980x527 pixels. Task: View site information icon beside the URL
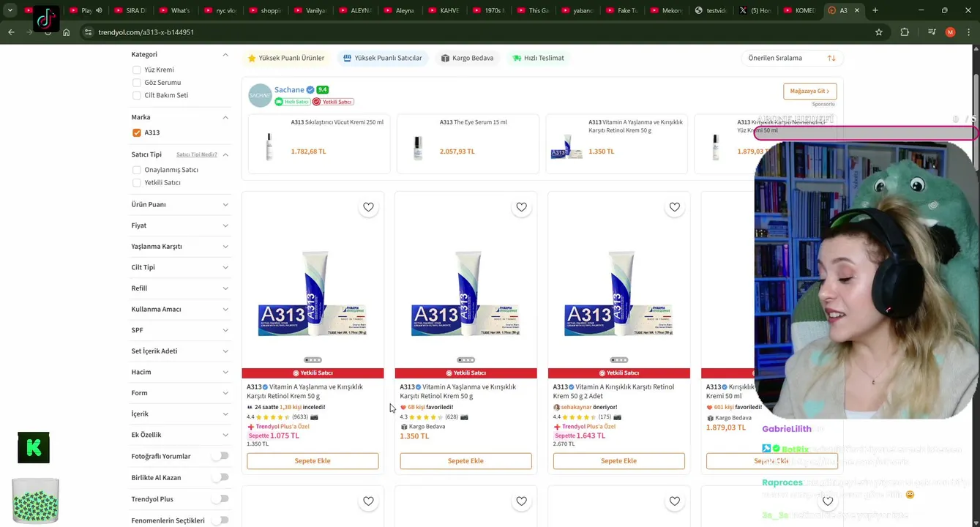(88, 32)
